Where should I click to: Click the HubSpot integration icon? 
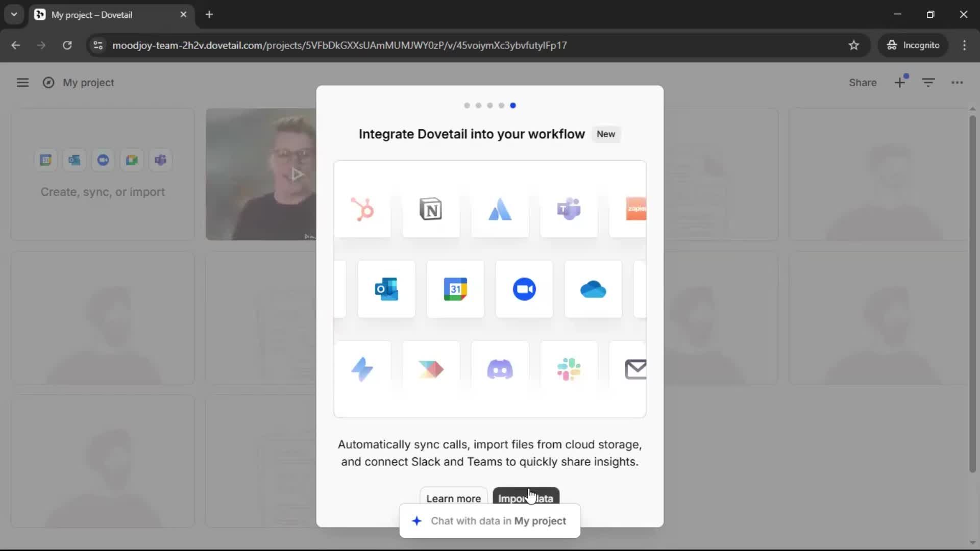pyautogui.click(x=362, y=209)
